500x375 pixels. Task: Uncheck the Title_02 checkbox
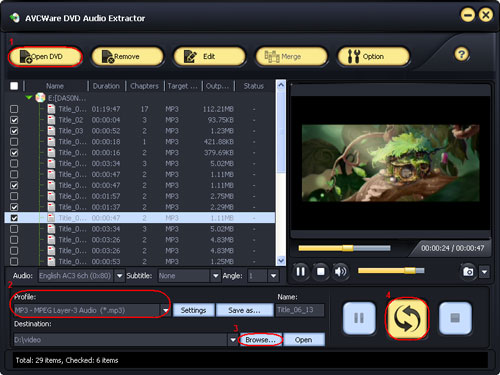pos(14,120)
